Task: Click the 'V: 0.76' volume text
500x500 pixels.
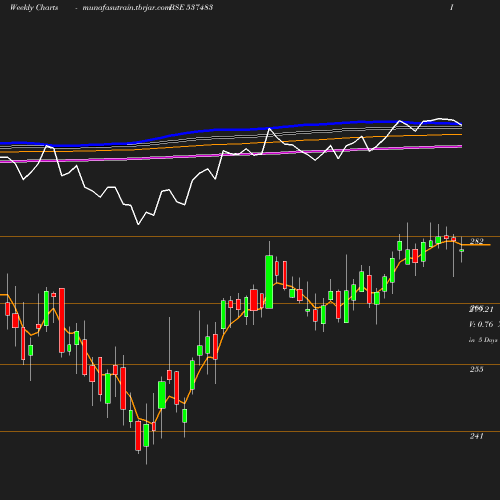Action: point(481,324)
